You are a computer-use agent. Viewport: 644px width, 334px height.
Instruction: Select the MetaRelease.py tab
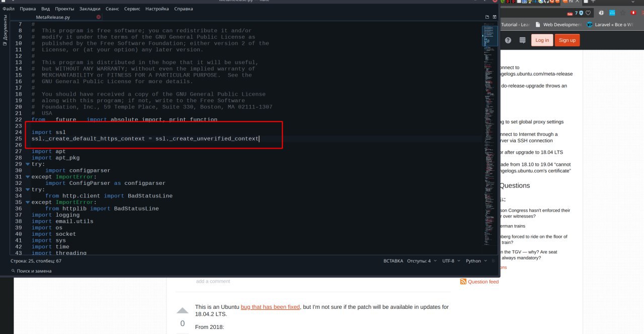click(x=53, y=17)
